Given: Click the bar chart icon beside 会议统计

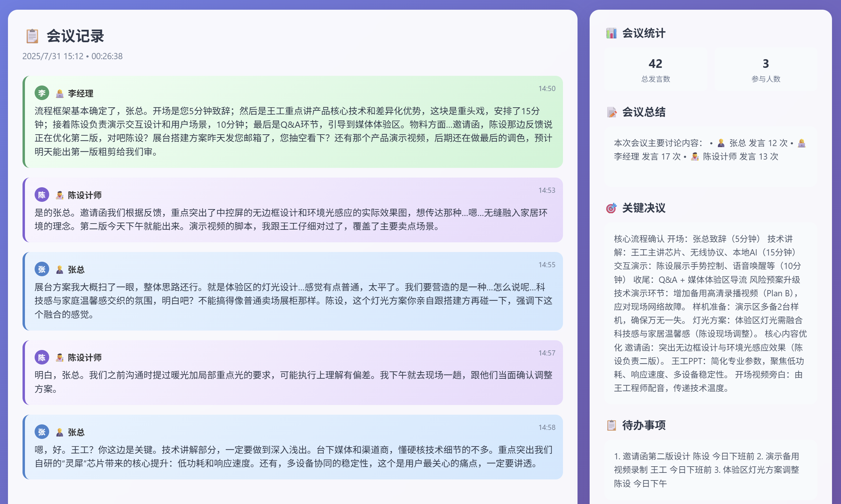Looking at the screenshot, I should click(611, 33).
